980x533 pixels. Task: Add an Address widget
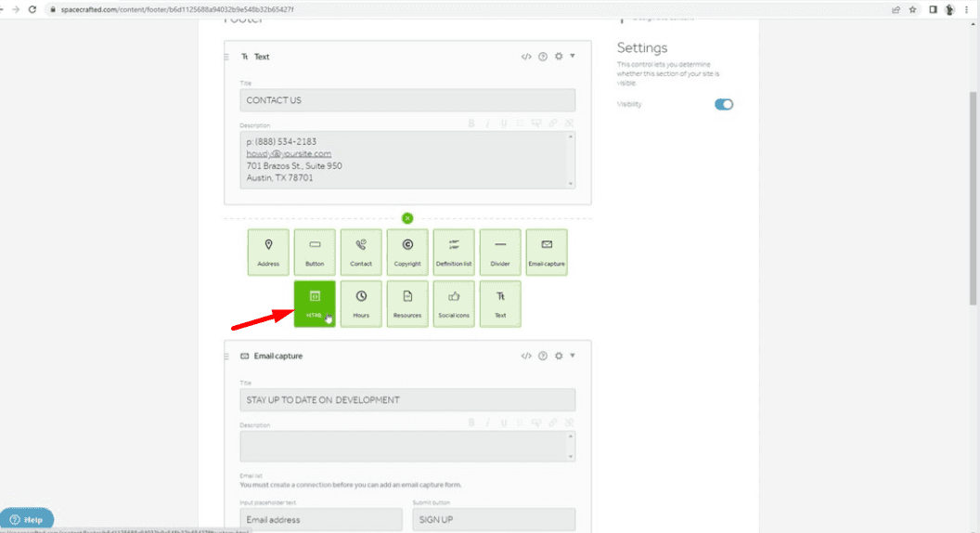pyautogui.click(x=268, y=253)
